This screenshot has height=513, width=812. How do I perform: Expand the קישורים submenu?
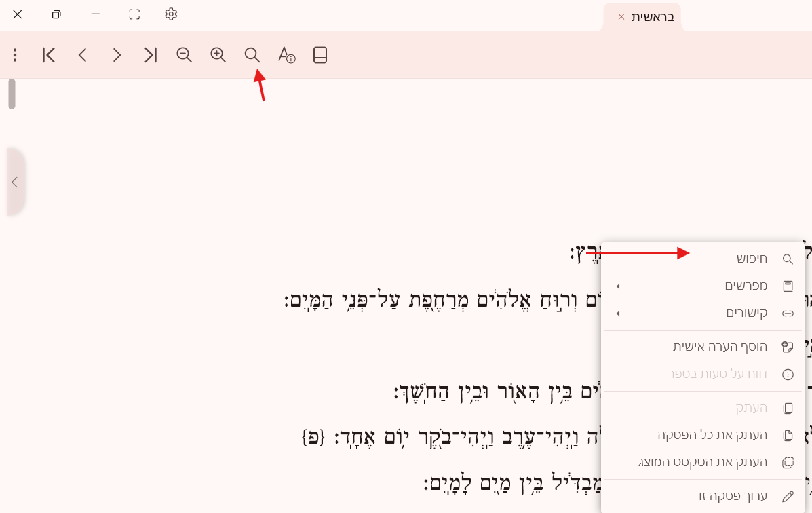(703, 313)
